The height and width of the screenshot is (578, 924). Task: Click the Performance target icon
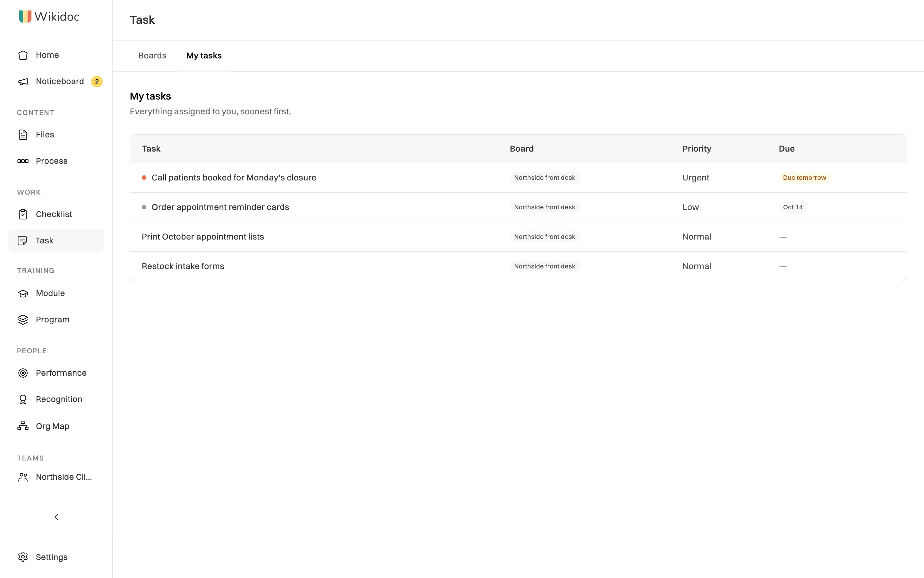point(23,373)
